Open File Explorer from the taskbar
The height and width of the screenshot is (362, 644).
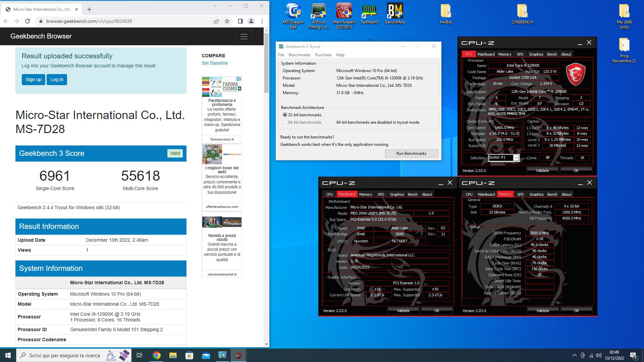(173, 355)
